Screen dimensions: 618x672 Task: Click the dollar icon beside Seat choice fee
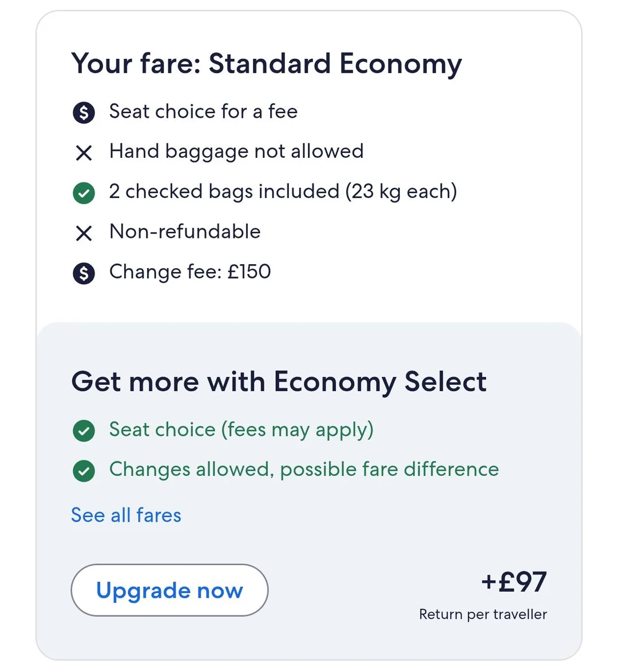[x=84, y=113]
